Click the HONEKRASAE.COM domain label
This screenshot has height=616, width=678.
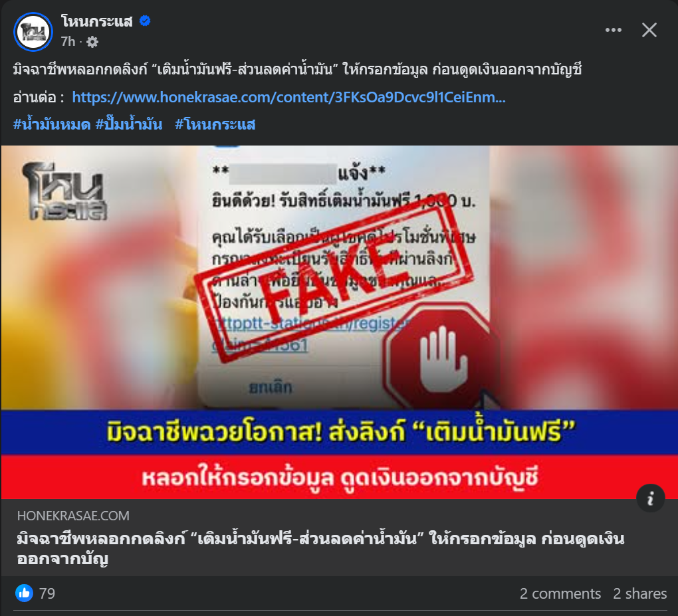(73, 516)
